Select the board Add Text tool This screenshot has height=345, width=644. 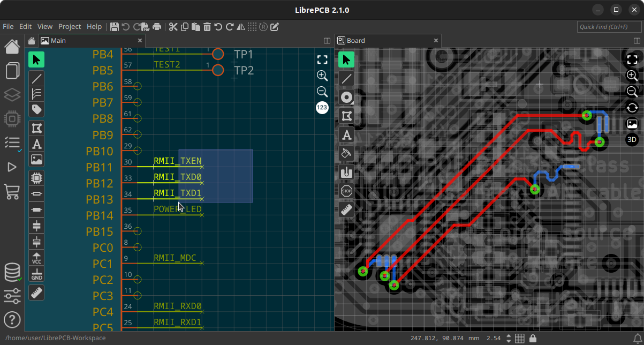[346, 134]
